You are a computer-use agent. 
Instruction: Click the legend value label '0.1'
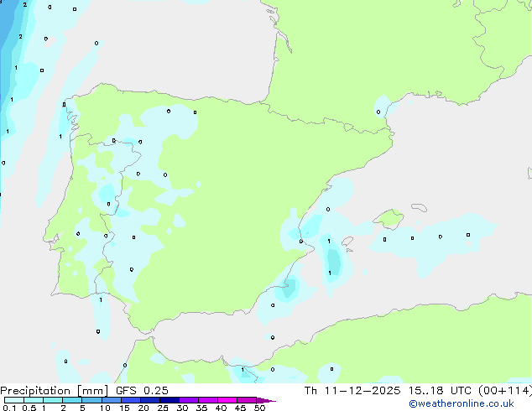(x=9, y=408)
